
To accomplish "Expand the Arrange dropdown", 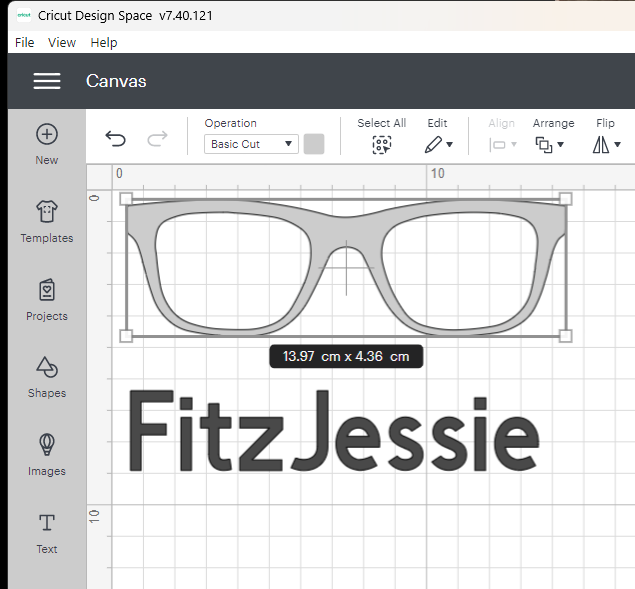I will click(550, 144).
